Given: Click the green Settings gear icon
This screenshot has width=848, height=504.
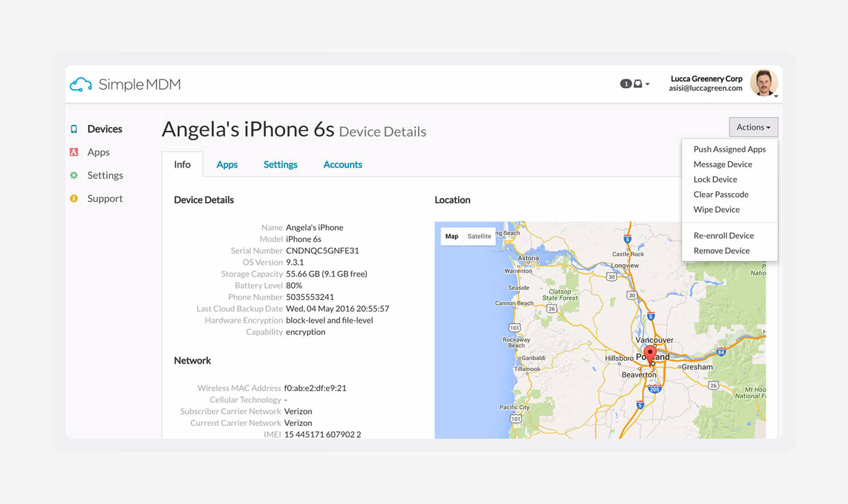Looking at the screenshot, I should click(x=74, y=175).
